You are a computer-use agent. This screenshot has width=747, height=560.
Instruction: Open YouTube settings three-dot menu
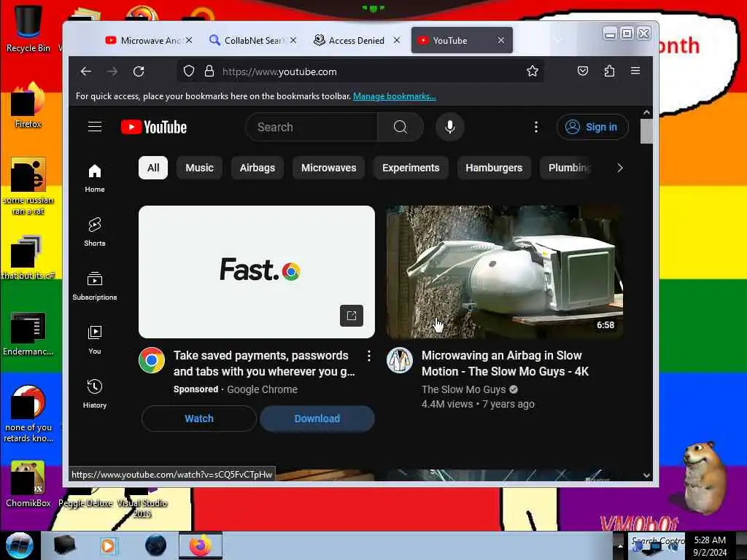(x=536, y=127)
